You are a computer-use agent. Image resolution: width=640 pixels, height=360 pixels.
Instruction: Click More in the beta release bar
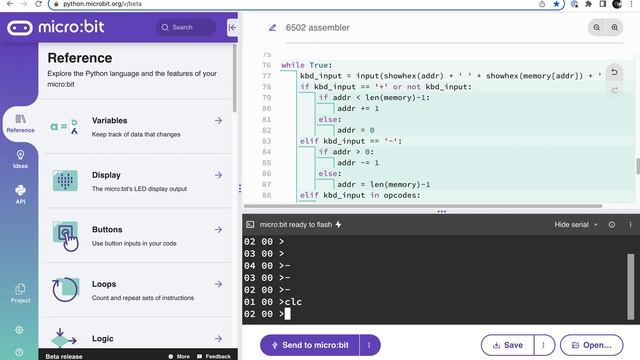click(179, 356)
